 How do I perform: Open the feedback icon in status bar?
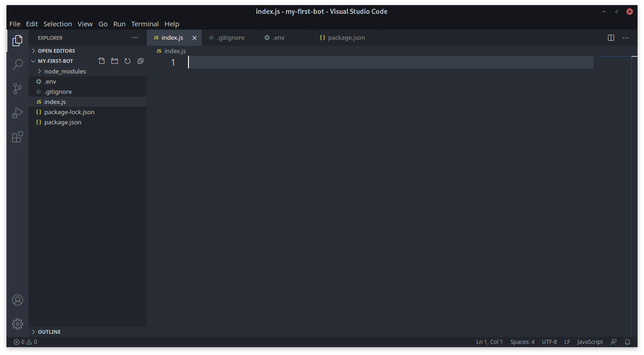[x=614, y=342]
